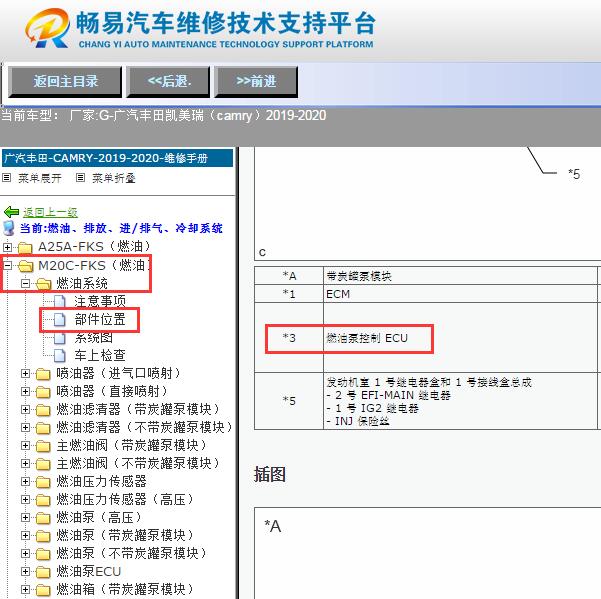Select 燃油泵（高压）tree item
This screenshot has height=599, width=601.
click(99, 517)
